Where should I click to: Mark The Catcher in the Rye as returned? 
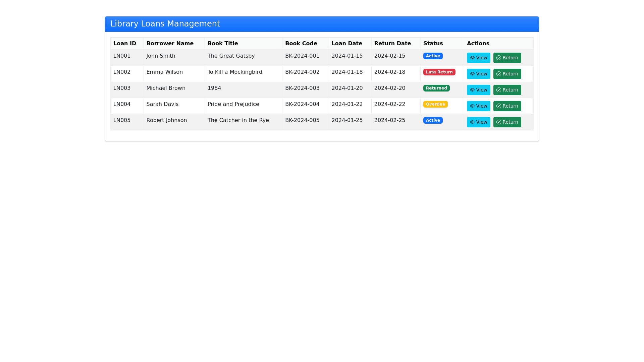pos(507,122)
